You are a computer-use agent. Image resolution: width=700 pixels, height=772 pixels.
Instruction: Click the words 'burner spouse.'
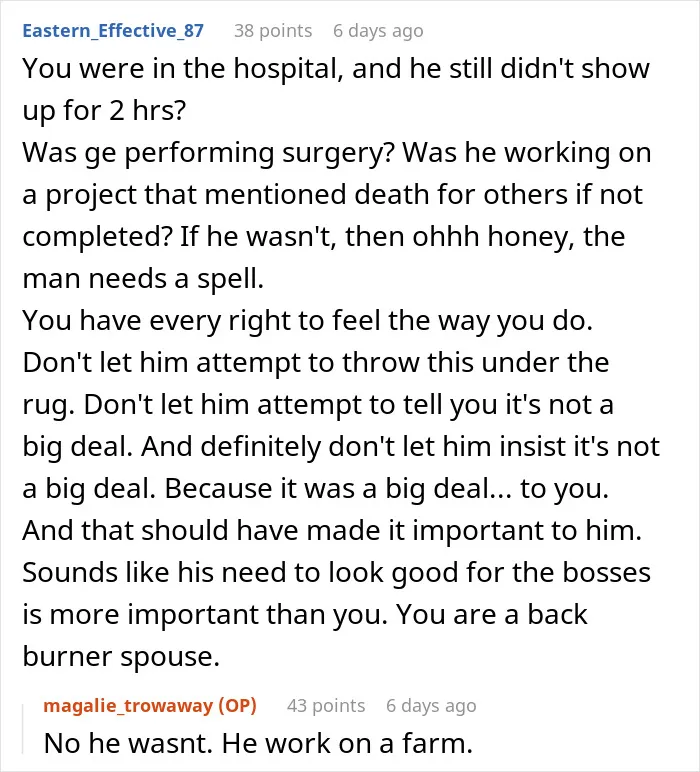coord(121,656)
